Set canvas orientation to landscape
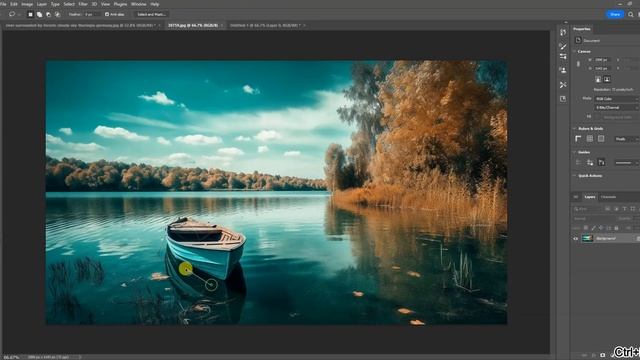Screen dimensions: 640x360 [x=607, y=79]
